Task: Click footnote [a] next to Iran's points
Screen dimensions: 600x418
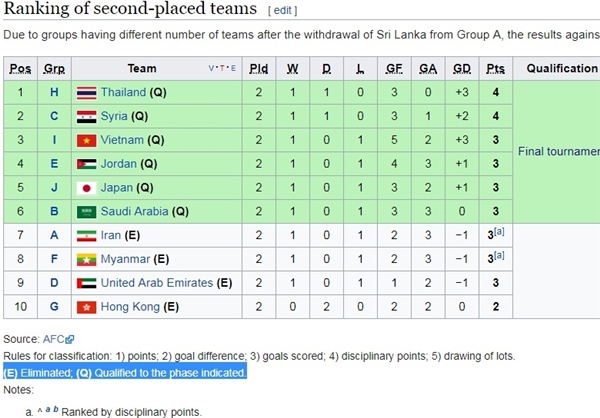Action: tap(499, 232)
